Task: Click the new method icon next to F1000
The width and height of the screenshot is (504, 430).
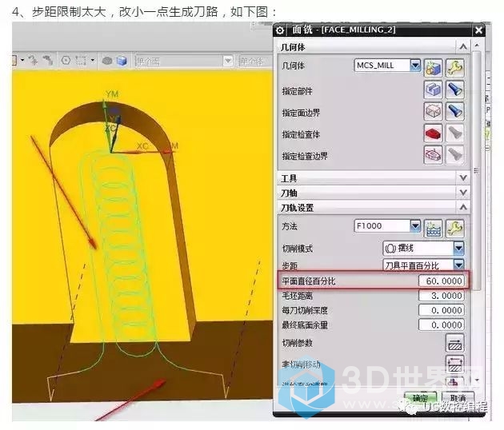Action: (434, 229)
